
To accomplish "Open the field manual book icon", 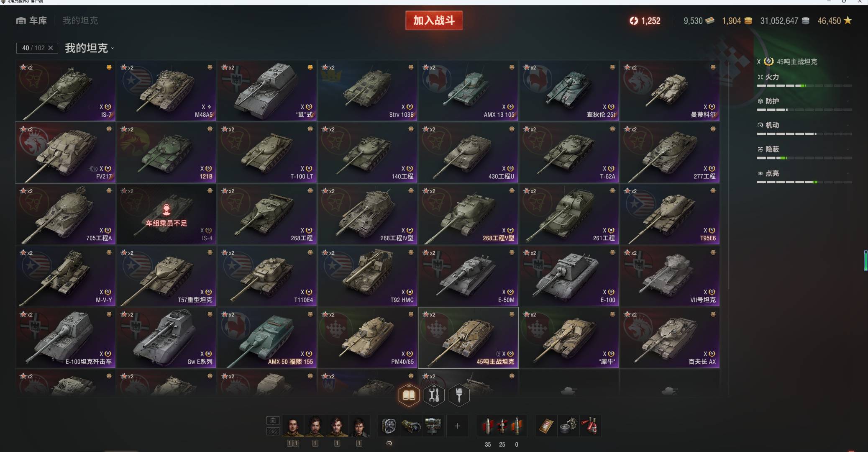I will click(409, 395).
